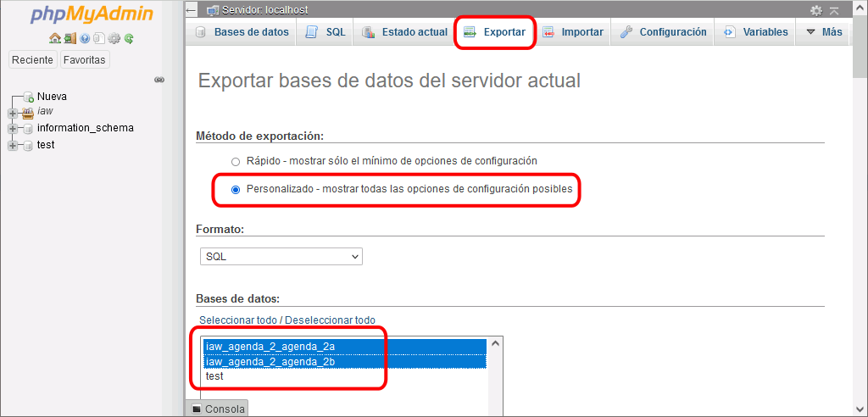The width and height of the screenshot is (868, 417).
Task: Select test in the navigation tree
Action: point(46,145)
